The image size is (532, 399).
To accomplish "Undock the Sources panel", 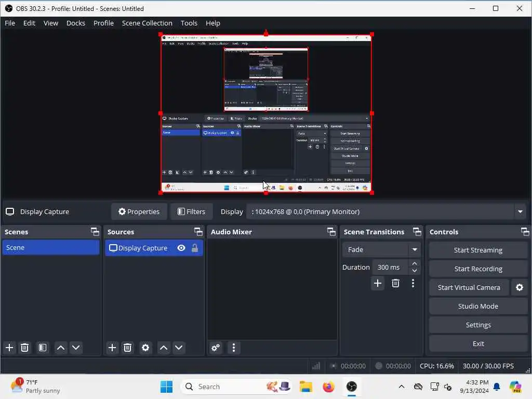I will (x=198, y=232).
